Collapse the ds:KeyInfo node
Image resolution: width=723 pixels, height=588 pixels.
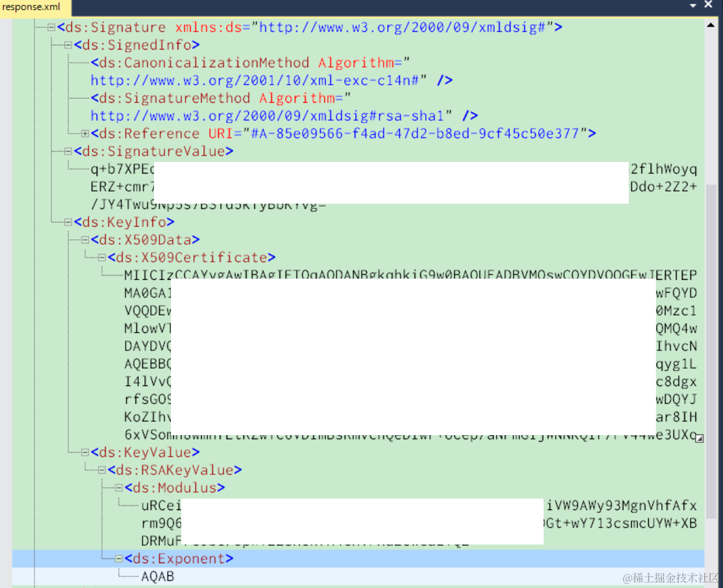coord(68,222)
